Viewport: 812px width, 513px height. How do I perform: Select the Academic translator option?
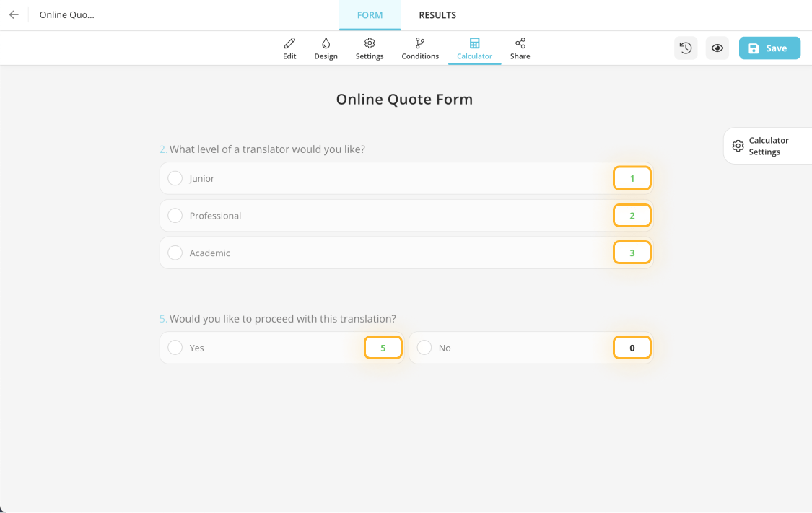(x=175, y=253)
